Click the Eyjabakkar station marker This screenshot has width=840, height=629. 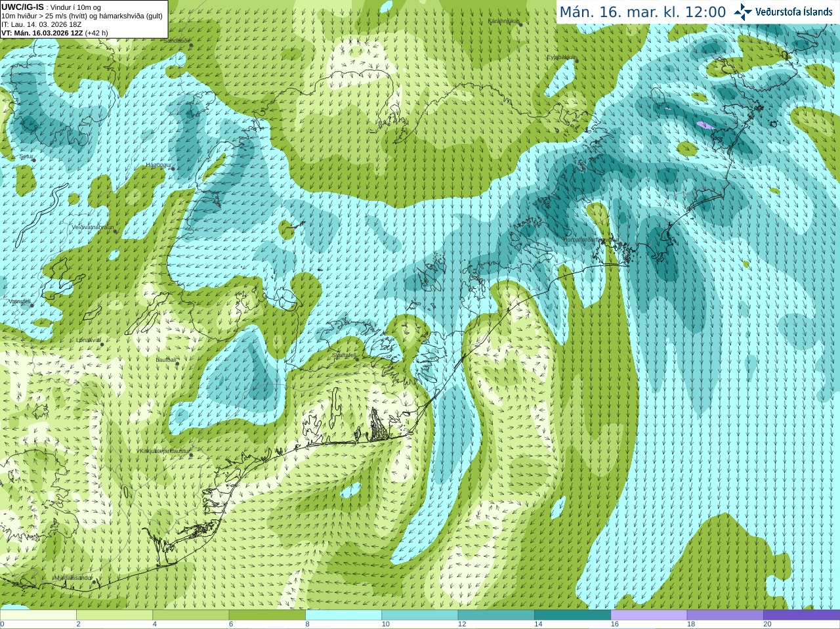coord(577,60)
